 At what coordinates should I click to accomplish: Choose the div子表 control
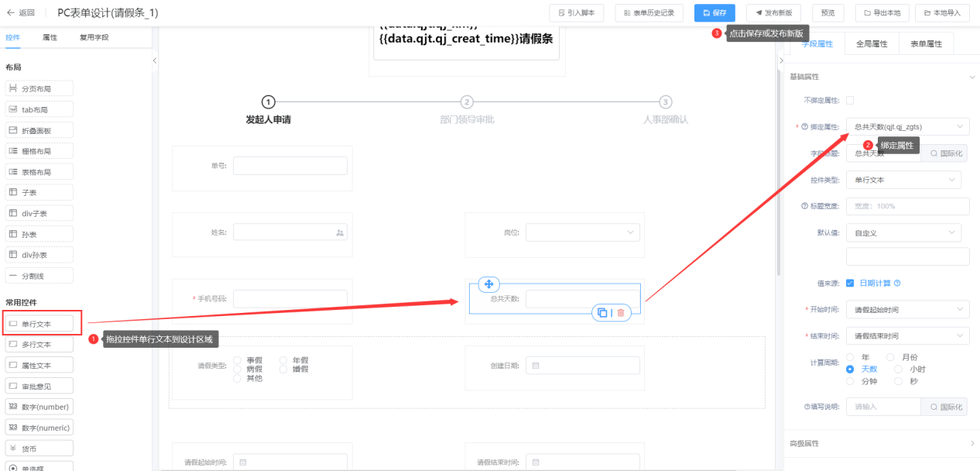pos(39,213)
